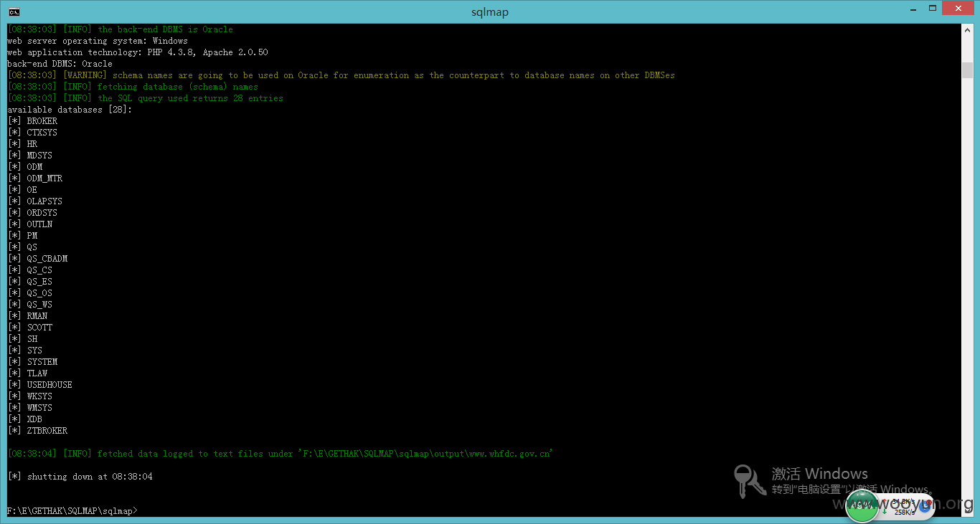980x524 pixels.
Task: Click the scrollbar up arrow
Action: pos(967,30)
